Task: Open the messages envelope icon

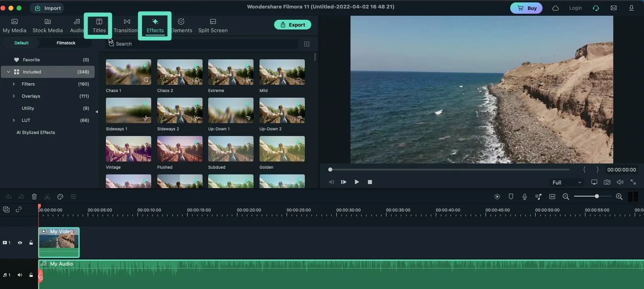Action: coord(614,8)
